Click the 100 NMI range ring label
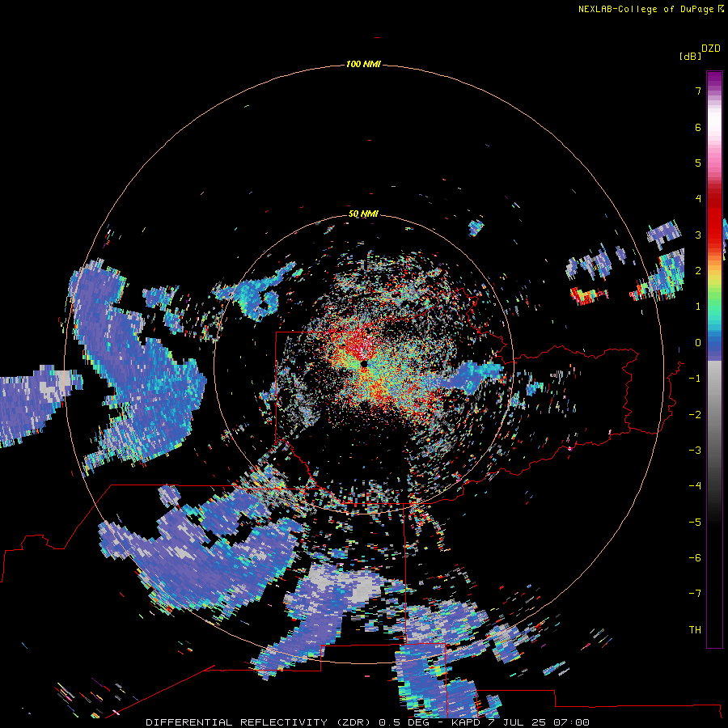The image size is (728, 728). click(x=363, y=64)
